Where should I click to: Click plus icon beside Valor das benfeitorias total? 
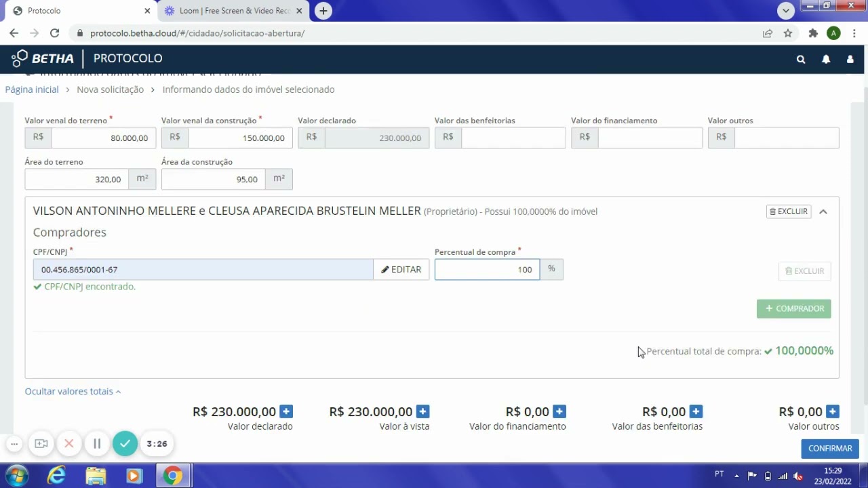696,411
